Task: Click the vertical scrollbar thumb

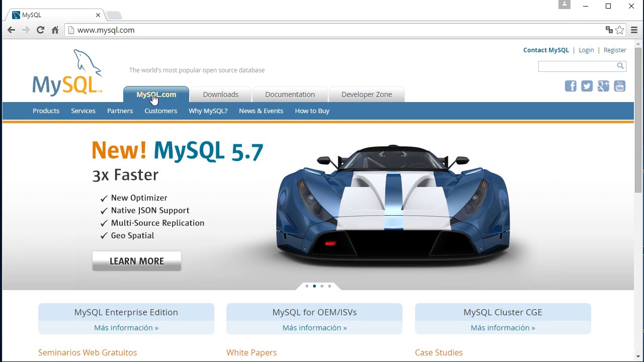Action: tap(638, 120)
